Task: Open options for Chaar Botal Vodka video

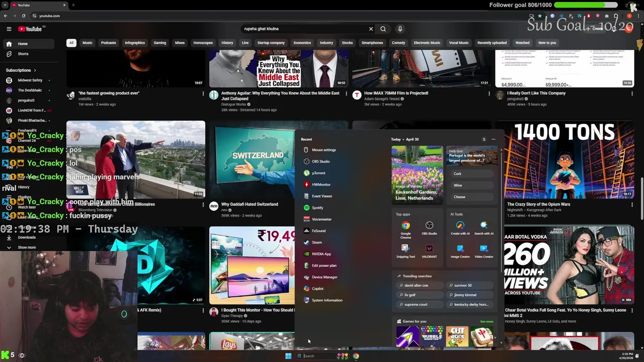Action: (x=632, y=311)
